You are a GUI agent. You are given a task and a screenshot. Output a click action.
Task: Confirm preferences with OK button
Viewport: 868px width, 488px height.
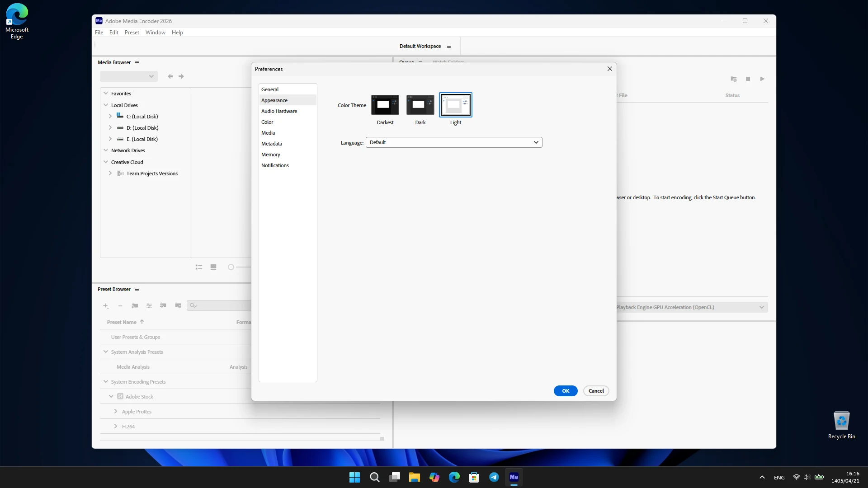coord(566,391)
